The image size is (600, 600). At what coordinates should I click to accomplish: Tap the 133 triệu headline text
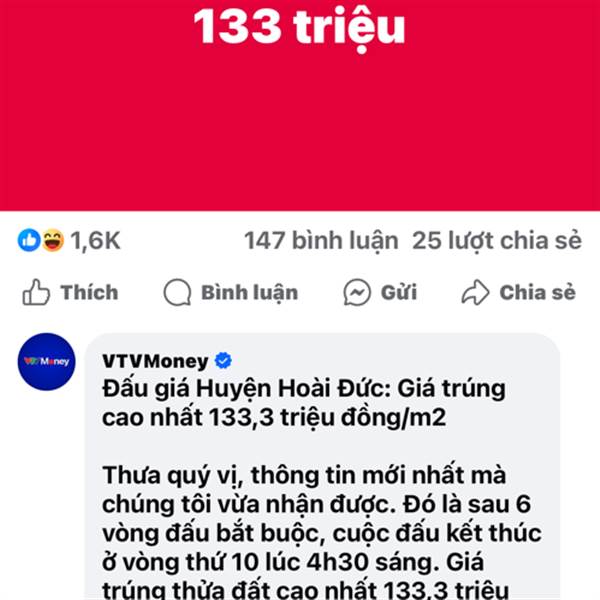pyautogui.click(x=299, y=28)
